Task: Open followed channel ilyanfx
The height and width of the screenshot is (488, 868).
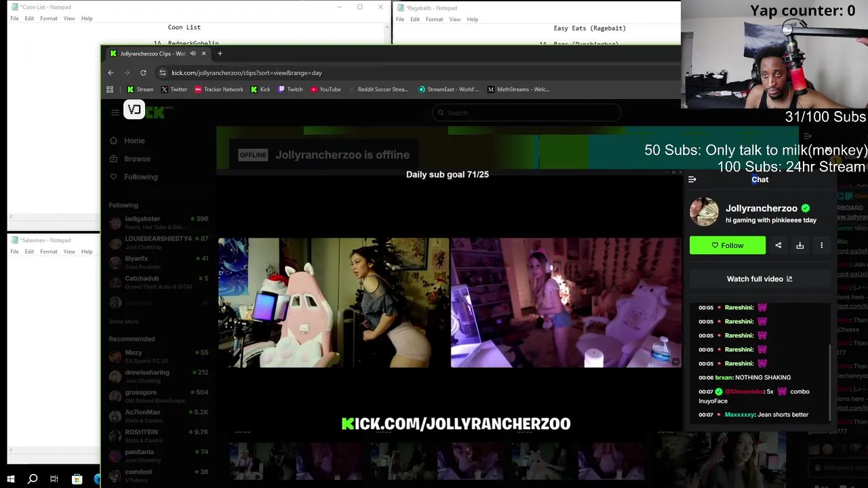Action: point(158,262)
